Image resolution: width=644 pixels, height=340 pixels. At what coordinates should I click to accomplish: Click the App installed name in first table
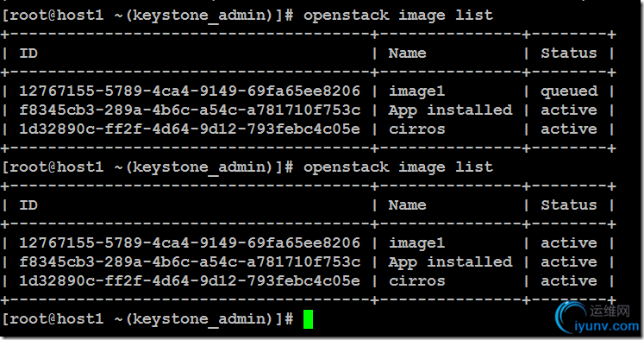point(450,110)
